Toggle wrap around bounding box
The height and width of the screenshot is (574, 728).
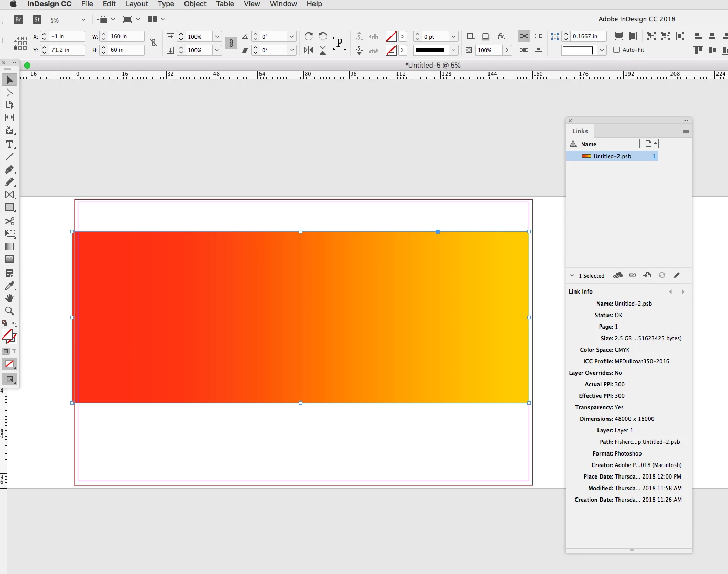[538, 36]
